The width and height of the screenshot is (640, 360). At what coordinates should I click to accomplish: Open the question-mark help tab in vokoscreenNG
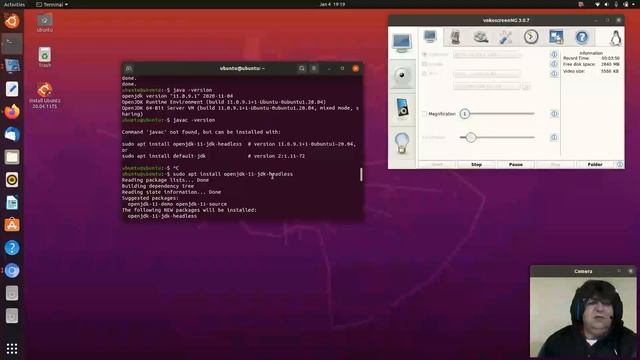[x=582, y=37]
